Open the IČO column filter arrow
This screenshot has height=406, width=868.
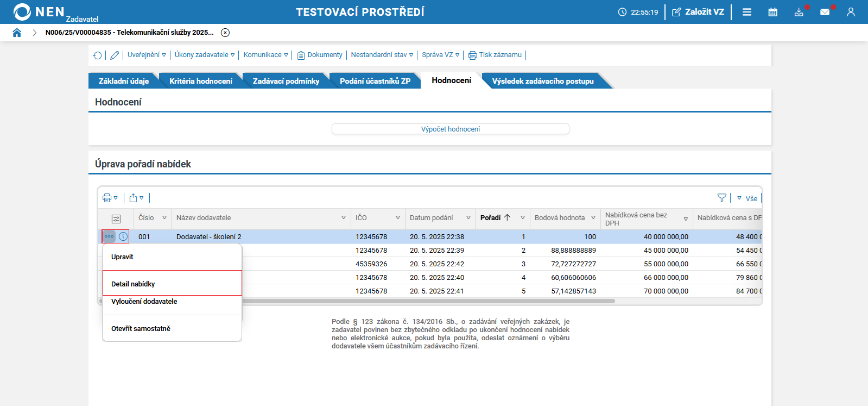pos(398,218)
